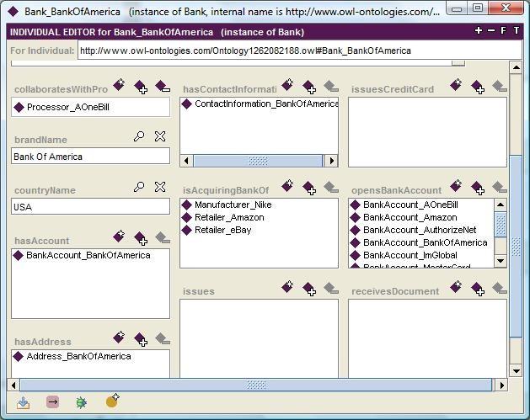Click main vertical scrollbar down arrow

pos(517,371)
